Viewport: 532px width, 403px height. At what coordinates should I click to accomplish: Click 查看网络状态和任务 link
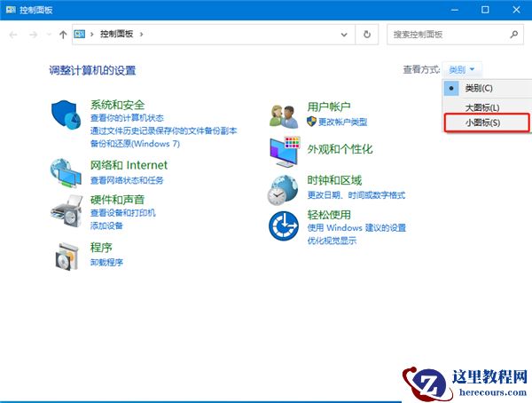click(127, 180)
